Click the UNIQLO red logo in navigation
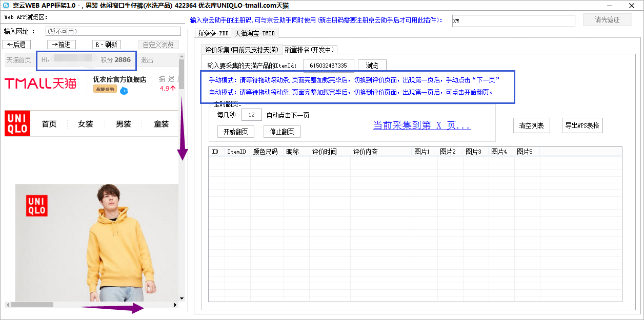This screenshot has height=320, width=644. pyautogui.click(x=17, y=123)
